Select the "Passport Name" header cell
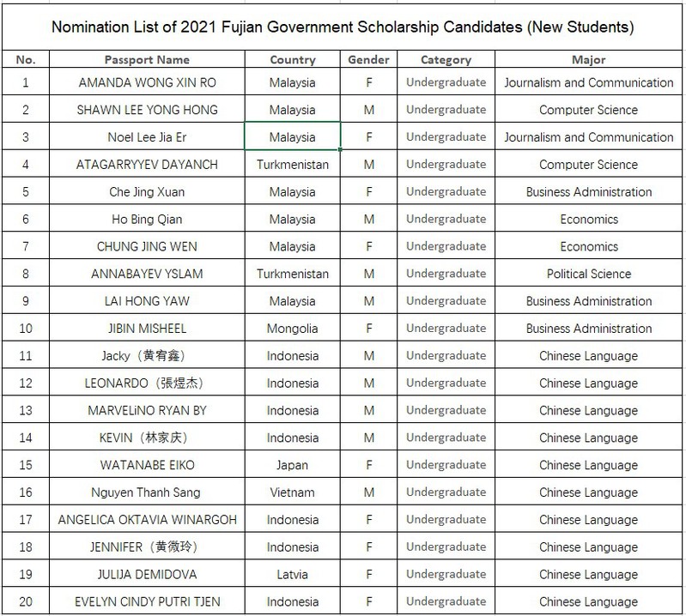Image resolution: width=686 pixels, height=616 pixels. click(x=147, y=60)
